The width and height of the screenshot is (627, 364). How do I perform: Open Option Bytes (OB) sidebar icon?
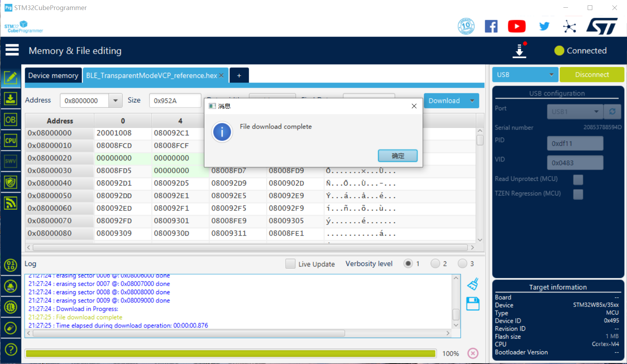pos(10,120)
